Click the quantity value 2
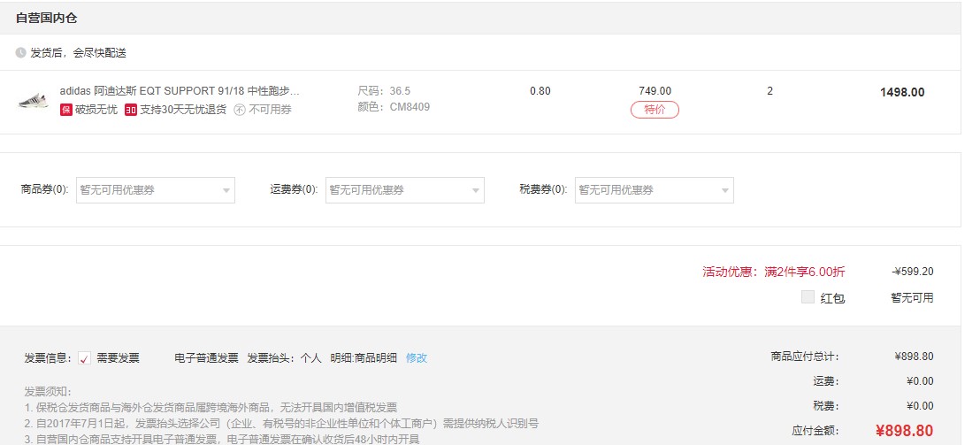980x445 pixels. click(769, 90)
